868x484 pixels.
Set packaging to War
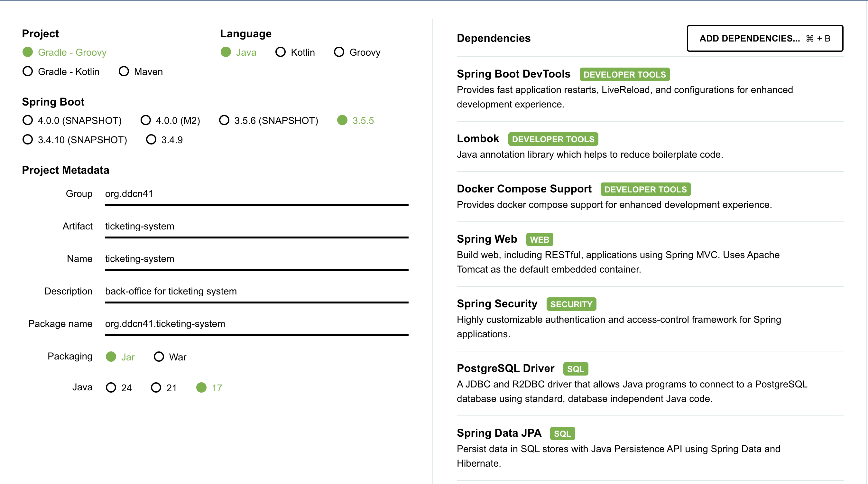(159, 357)
